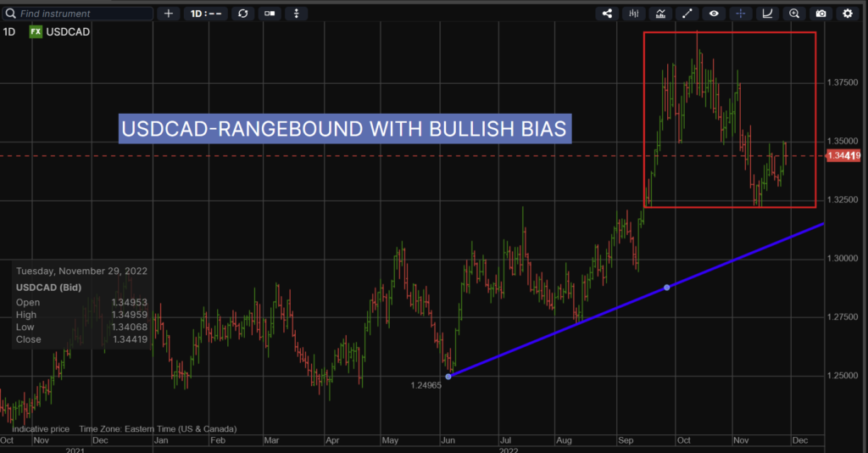Click the share icon in toolbar
The height and width of the screenshot is (453, 868).
tap(606, 14)
